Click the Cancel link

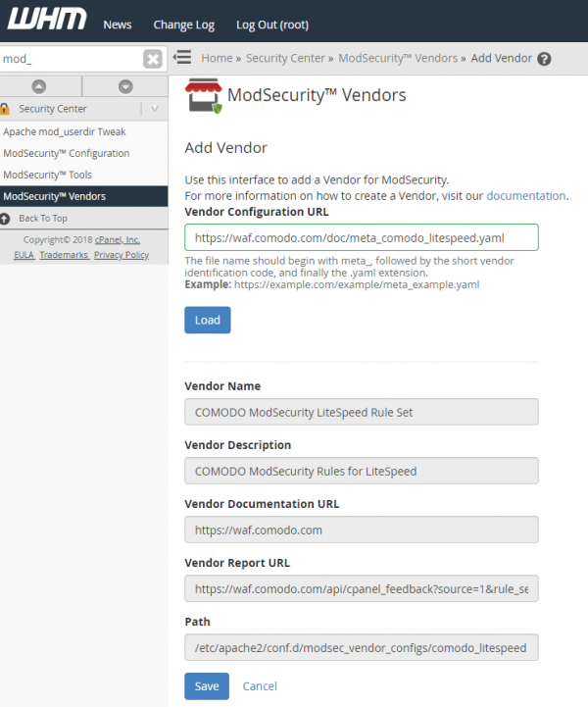260,685
